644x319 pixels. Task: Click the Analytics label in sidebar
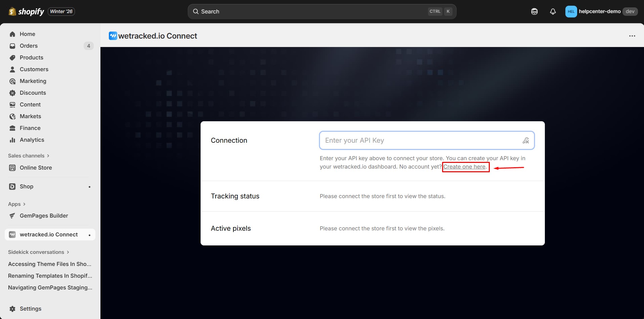32,140
